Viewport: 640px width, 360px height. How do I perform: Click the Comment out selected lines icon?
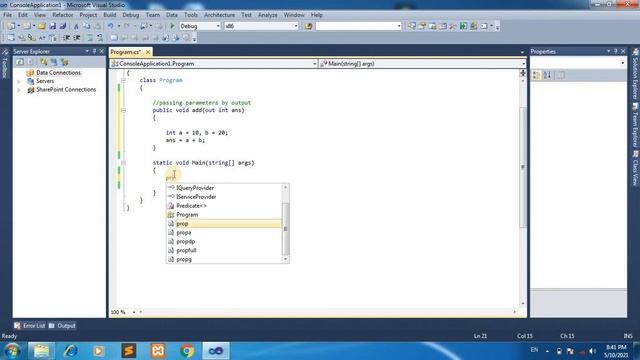pyautogui.click(x=90, y=38)
